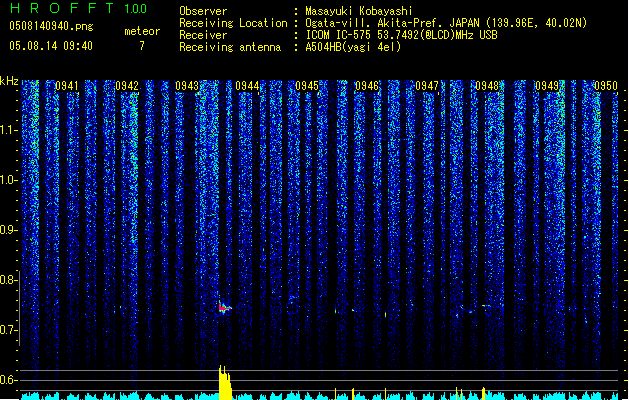Click the 0946 time marker
The image size is (629, 400).
367,86
